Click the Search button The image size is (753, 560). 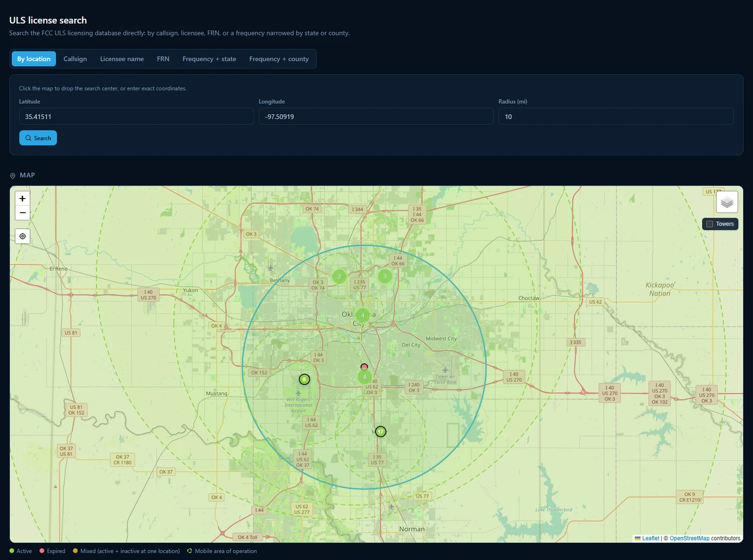(38, 138)
